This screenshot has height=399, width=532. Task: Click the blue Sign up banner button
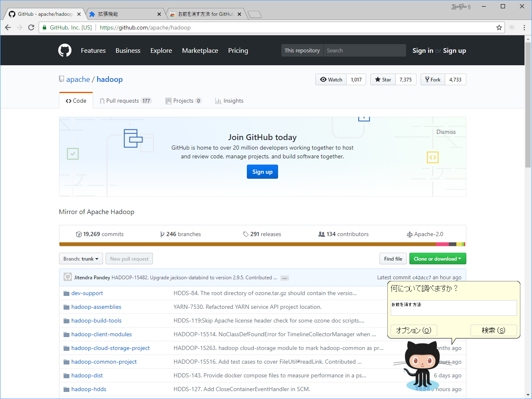click(262, 172)
